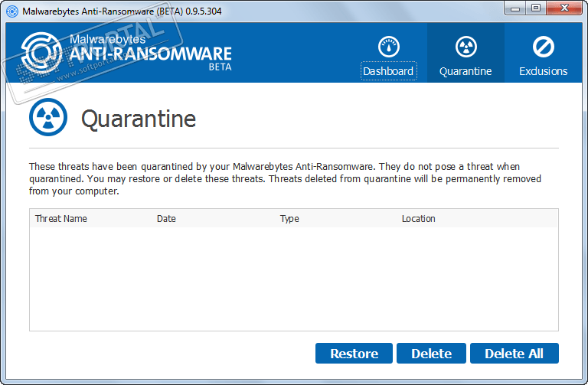
Task: Go to the Exclusions tab label
Action: tap(543, 71)
